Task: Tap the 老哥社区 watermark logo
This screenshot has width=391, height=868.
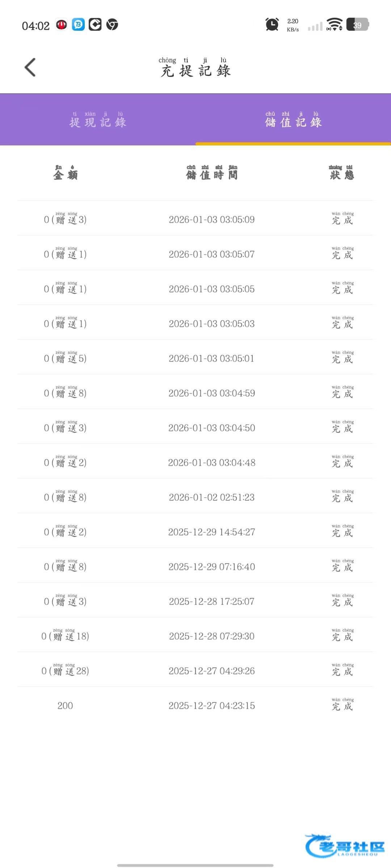Action: pyautogui.click(x=345, y=846)
